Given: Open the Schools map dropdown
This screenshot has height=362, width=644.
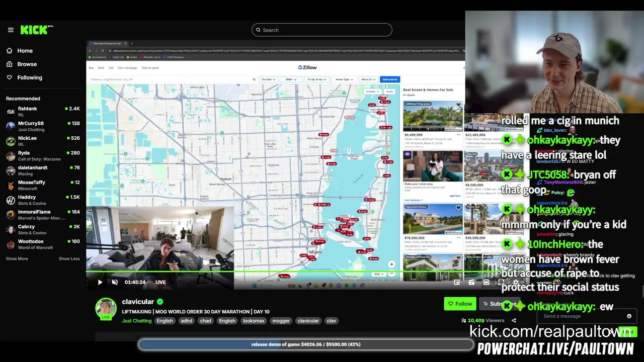Looking at the screenshot, I should click(372, 92).
